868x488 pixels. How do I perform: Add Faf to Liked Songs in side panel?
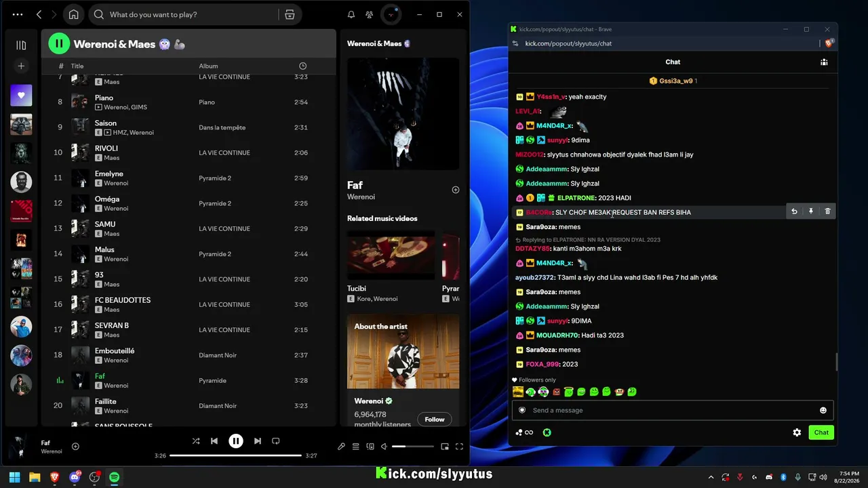[x=456, y=190]
